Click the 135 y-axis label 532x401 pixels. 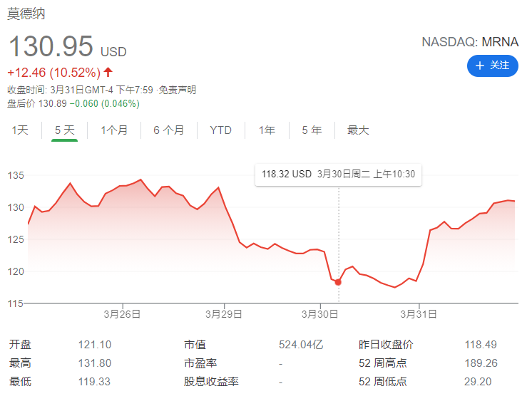(x=16, y=176)
